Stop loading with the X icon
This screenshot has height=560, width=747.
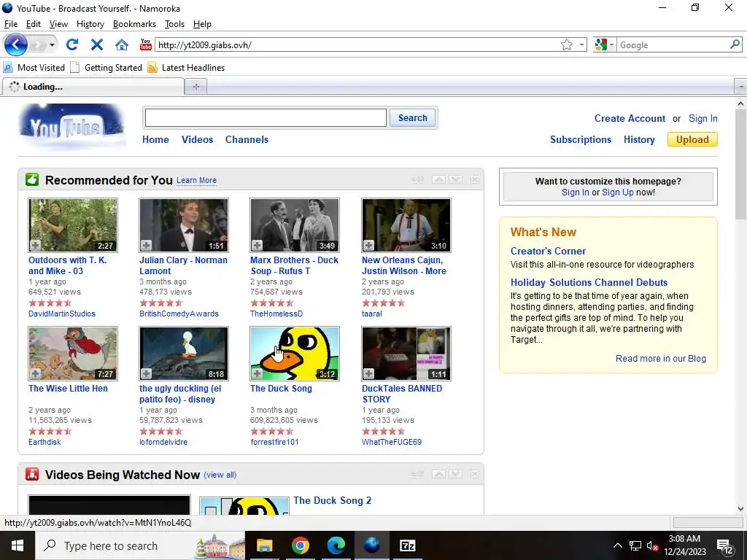coord(97,44)
